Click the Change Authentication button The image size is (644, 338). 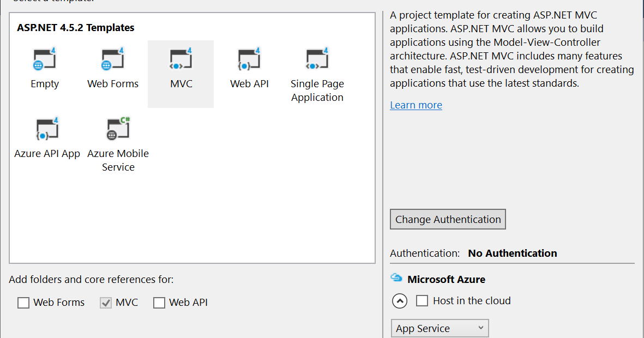(x=448, y=219)
